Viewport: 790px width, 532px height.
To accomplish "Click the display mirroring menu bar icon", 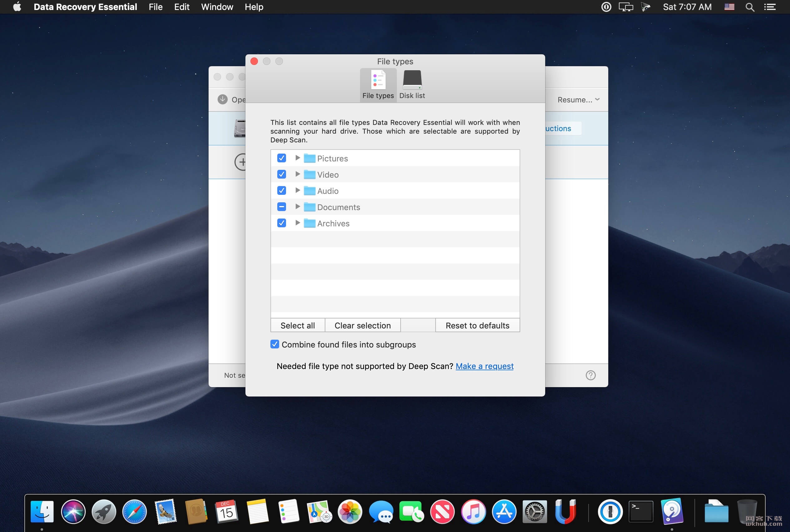I will pyautogui.click(x=626, y=7).
